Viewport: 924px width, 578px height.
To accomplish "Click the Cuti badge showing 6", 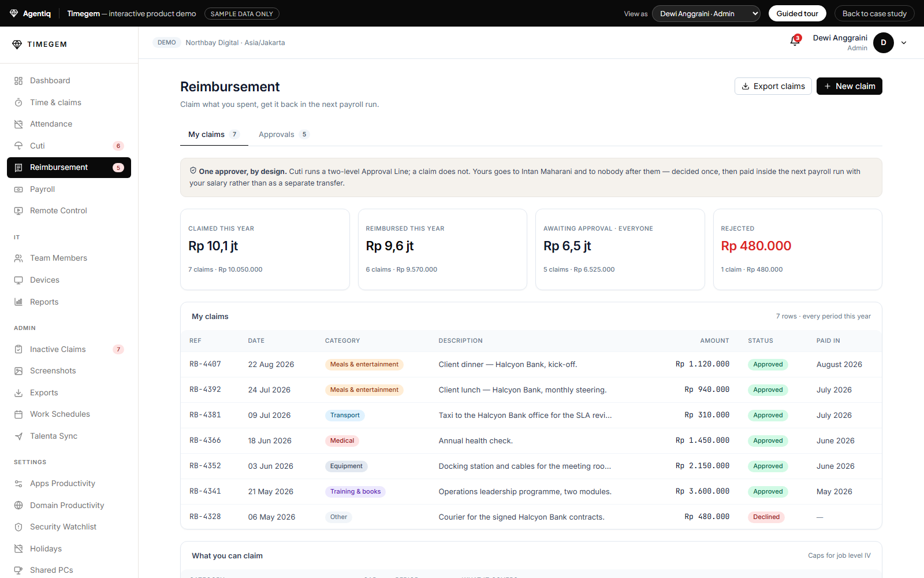I will click(x=118, y=146).
